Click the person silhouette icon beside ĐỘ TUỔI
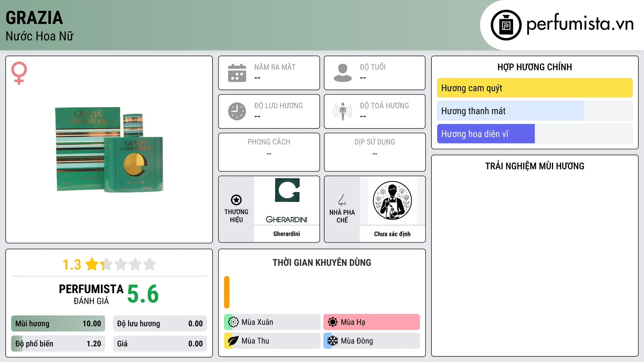Screen dimensions: 644x362 click(x=343, y=73)
